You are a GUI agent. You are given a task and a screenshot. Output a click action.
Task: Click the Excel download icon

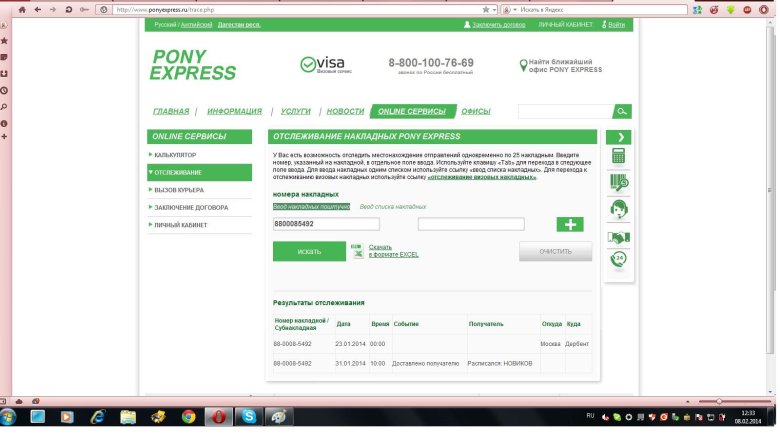pos(357,251)
